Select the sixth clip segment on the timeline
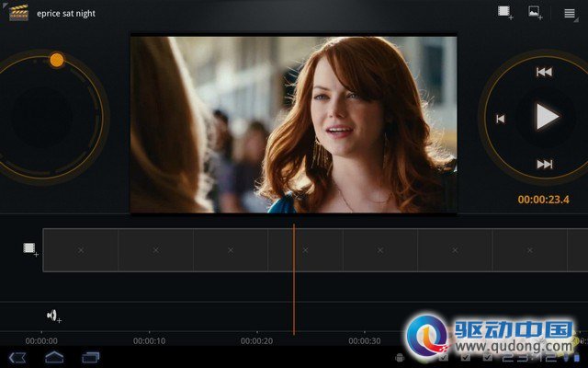This screenshot has width=588, height=368. (455, 249)
